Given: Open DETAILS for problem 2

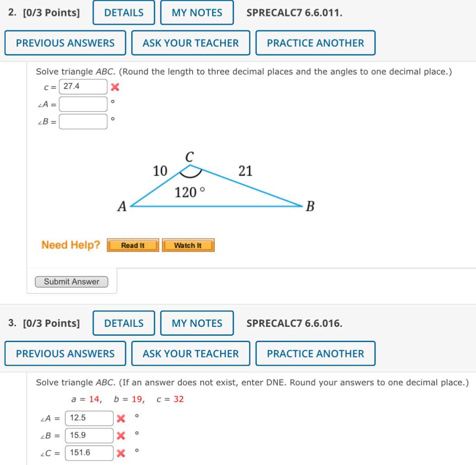Looking at the screenshot, I should 123,12.
